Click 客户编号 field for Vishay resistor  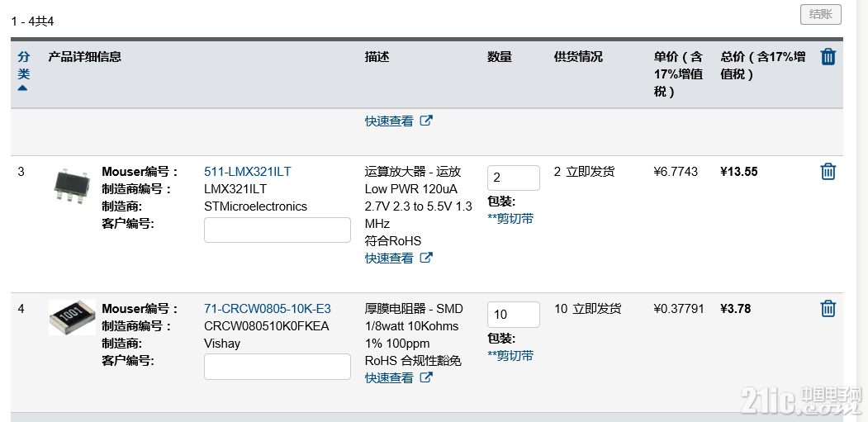(277, 367)
